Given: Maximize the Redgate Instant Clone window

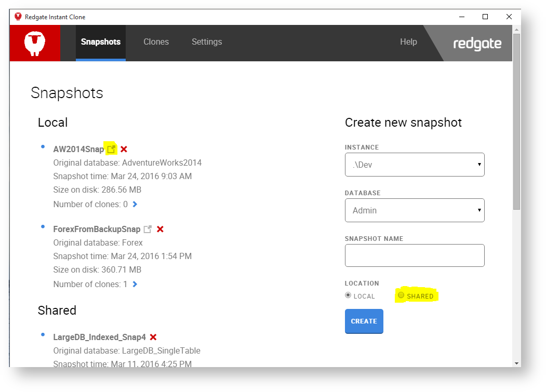Looking at the screenshot, I should [x=485, y=17].
